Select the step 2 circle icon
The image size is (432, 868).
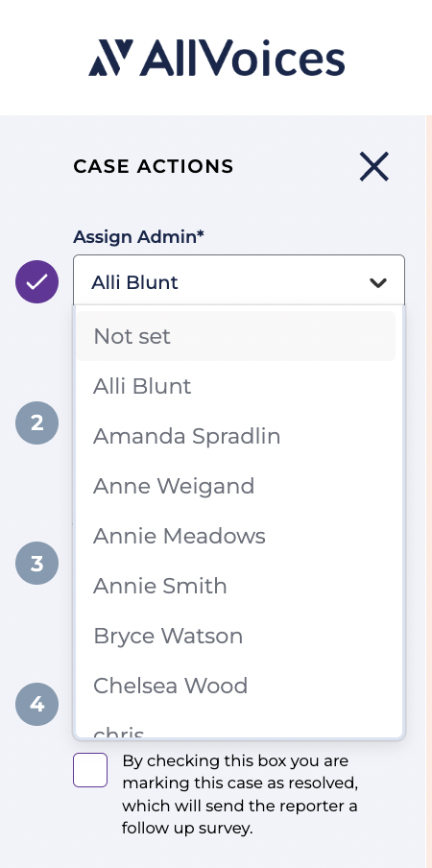point(36,422)
